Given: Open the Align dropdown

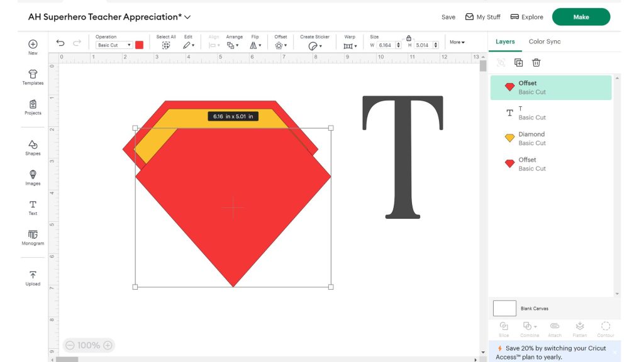Looking at the screenshot, I should (x=214, y=45).
